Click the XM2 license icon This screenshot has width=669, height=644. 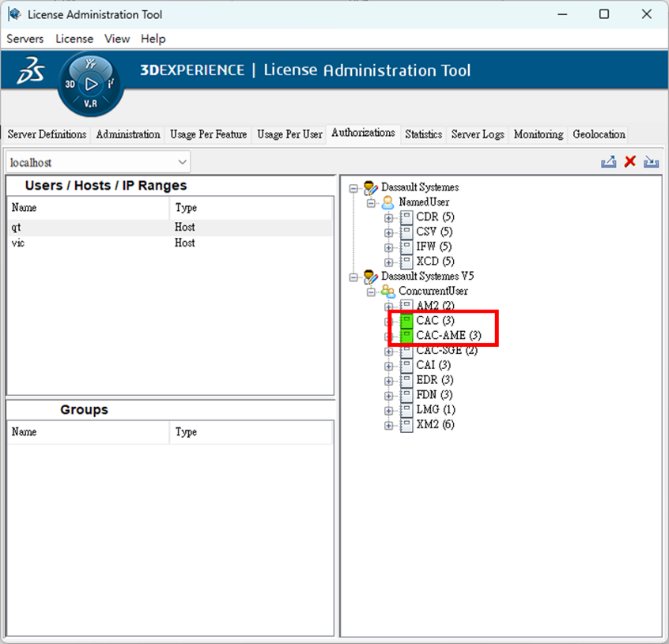point(406,425)
